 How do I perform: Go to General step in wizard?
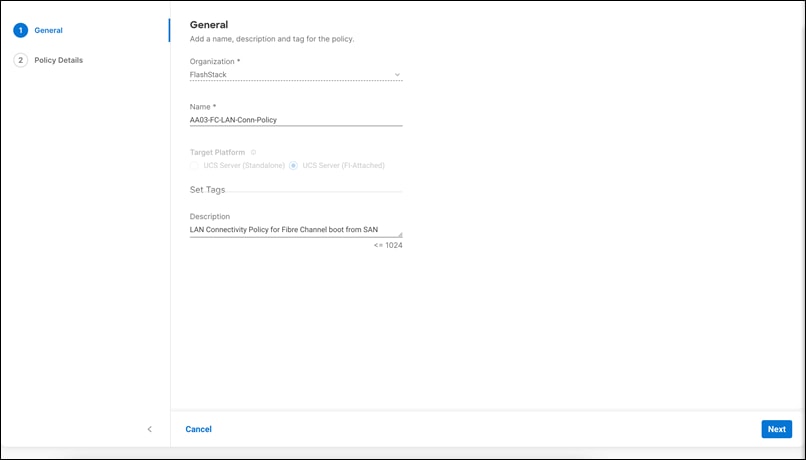tap(48, 30)
